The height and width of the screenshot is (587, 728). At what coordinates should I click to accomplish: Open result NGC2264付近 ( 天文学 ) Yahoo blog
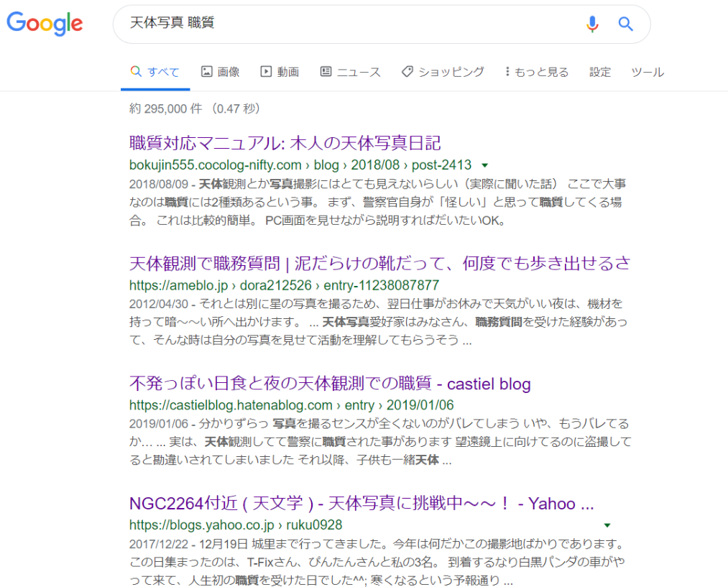pos(361,503)
